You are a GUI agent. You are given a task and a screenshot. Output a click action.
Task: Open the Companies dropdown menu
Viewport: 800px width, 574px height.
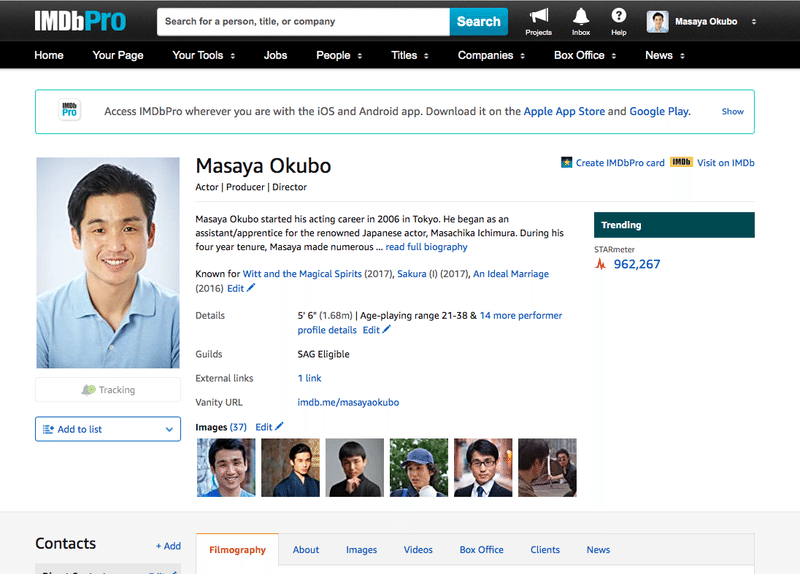(x=491, y=55)
